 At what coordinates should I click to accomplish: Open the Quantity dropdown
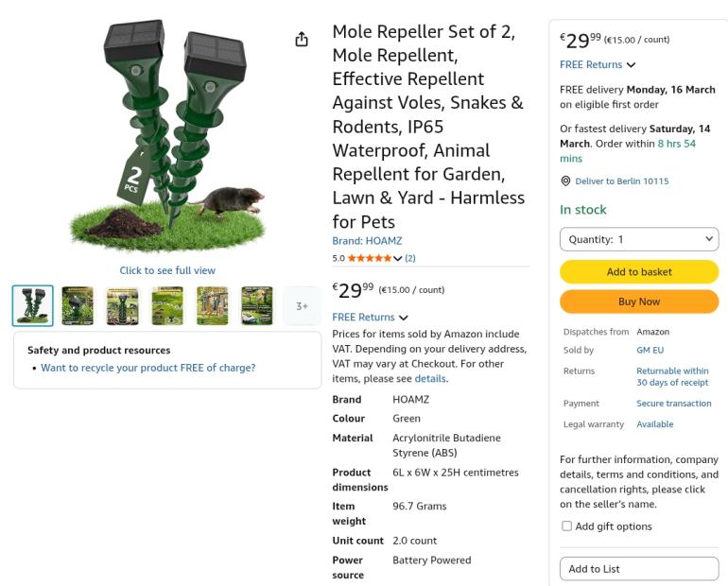click(639, 239)
